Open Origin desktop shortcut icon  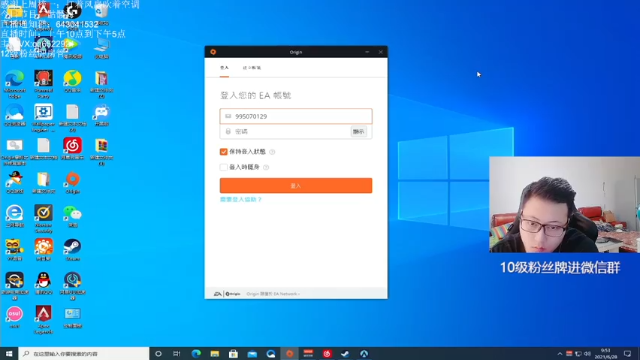click(x=73, y=182)
